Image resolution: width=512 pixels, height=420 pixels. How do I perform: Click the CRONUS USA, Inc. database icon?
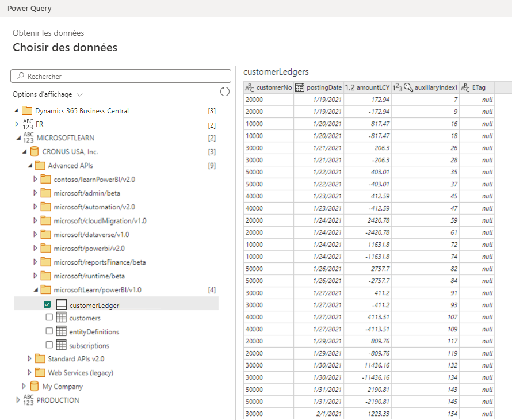point(35,151)
